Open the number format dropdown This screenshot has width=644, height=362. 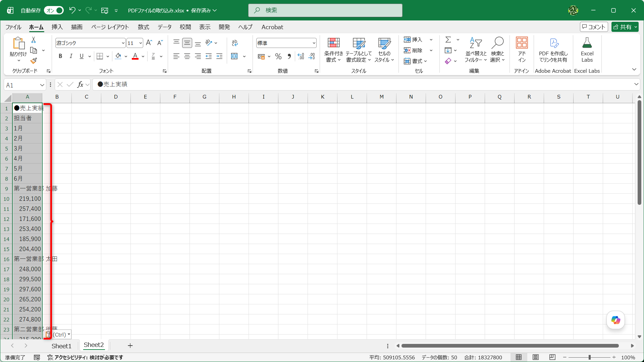[314, 43]
